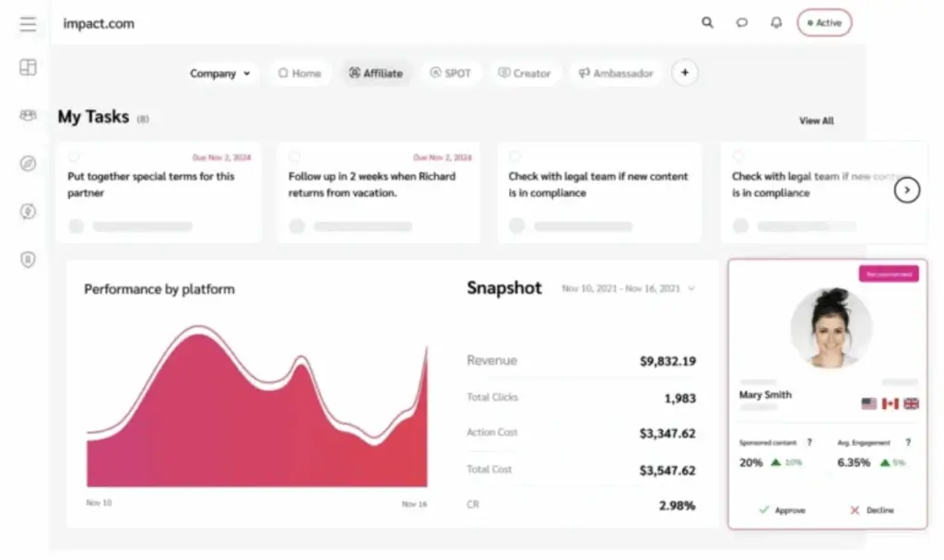Open messages via the chat bubble icon

coord(741,23)
